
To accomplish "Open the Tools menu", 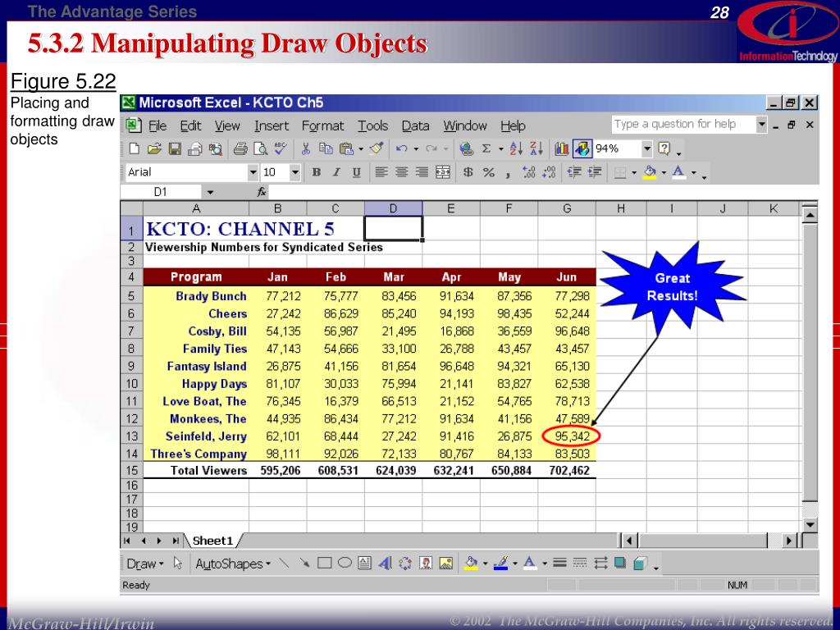I will tap(372, 126).
